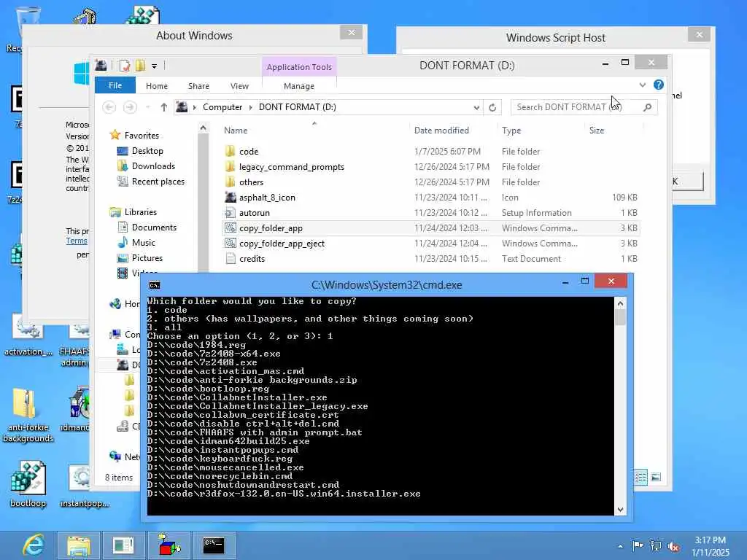Click New Folder quick access icon

coord(140,66)
